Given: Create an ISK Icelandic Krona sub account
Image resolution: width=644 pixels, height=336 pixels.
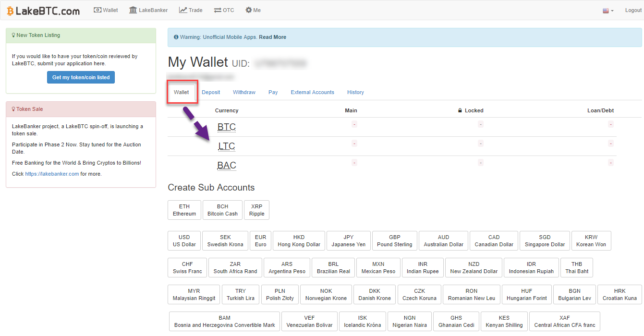Looking at the screenshot, I should [x=363, y=322].
